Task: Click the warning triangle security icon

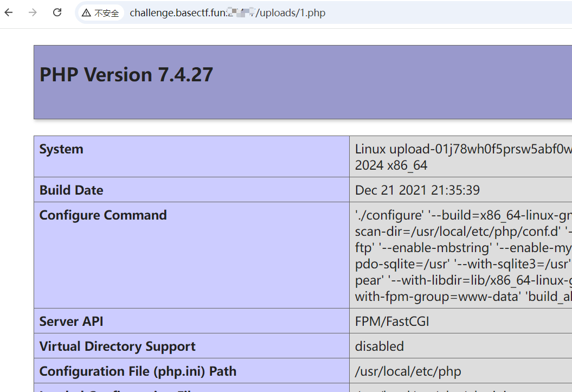Action: click(x=86, y=13)
